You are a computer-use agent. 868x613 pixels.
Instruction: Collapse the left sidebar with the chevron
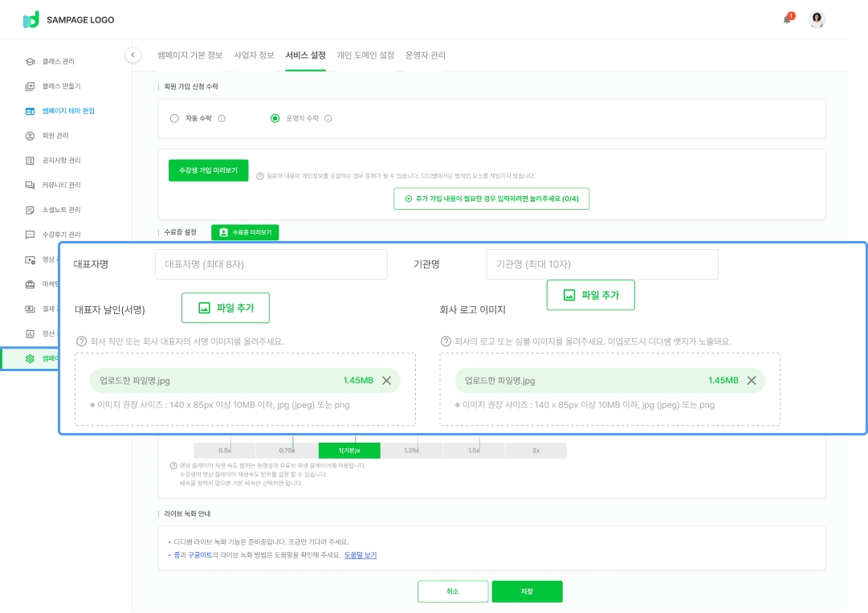132,55
